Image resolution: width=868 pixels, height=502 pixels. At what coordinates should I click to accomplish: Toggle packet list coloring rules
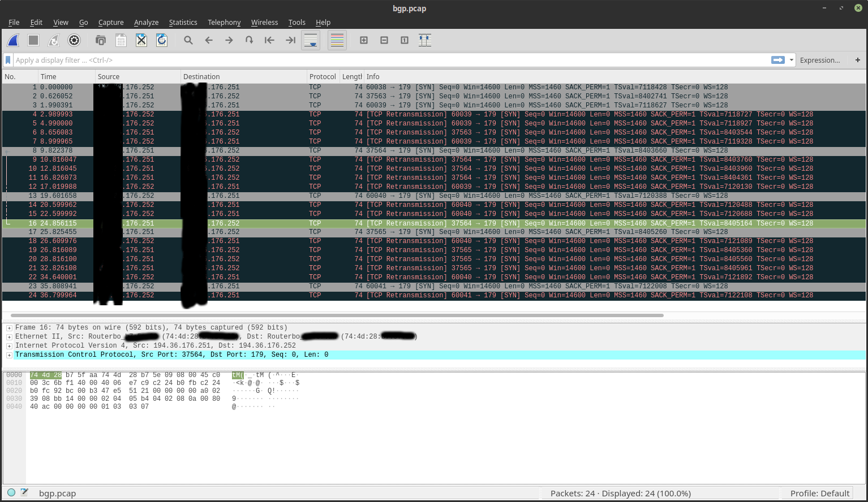point(337,40)
